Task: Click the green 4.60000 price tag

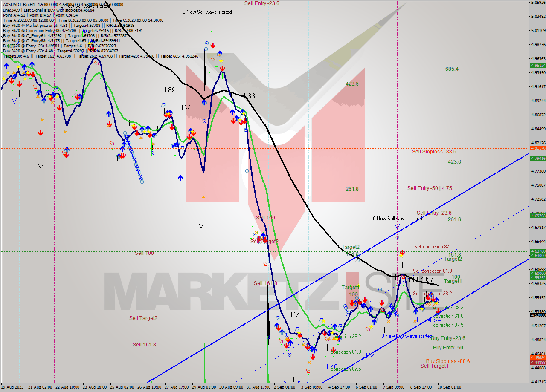Action: point(537,274)
